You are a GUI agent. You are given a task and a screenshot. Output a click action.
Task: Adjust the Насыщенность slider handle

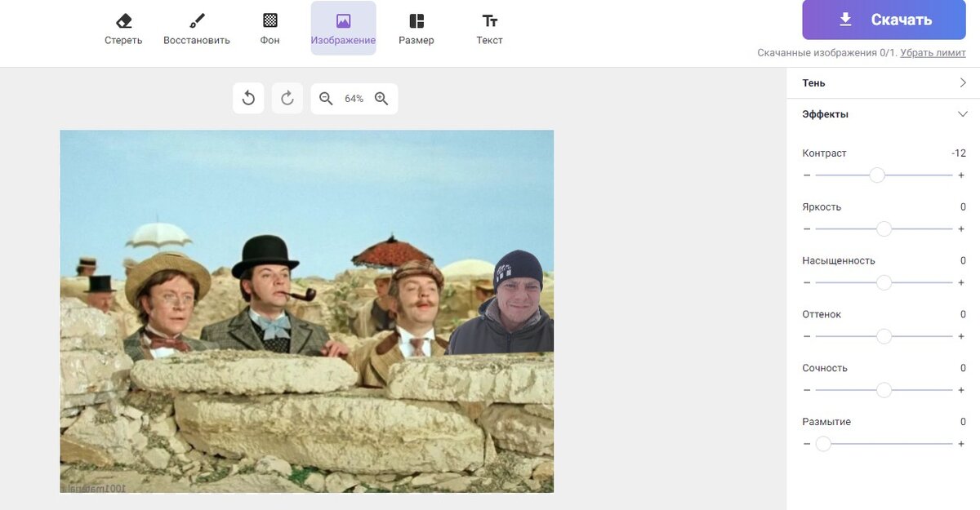pyautogui.click(x=884, y=283)
